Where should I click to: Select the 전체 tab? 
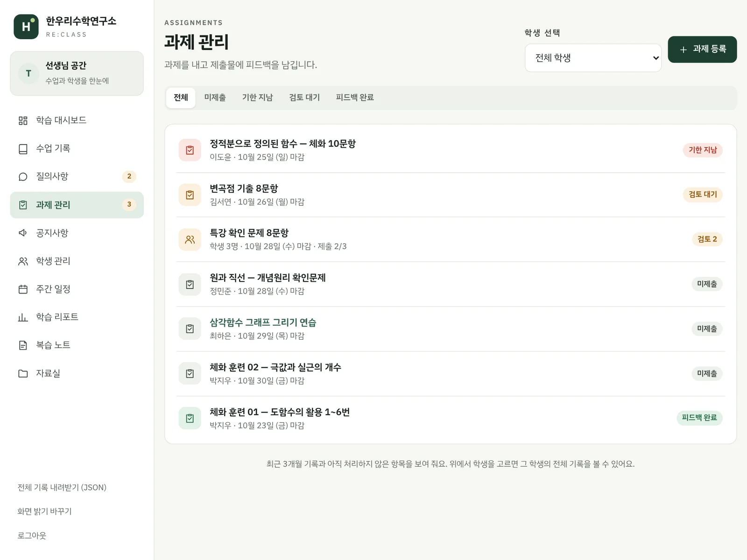click(x=181, y=98)
